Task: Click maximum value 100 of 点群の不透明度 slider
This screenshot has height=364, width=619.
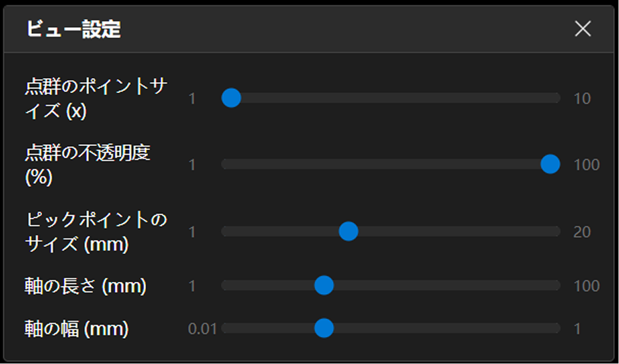Action: point(586,164)
